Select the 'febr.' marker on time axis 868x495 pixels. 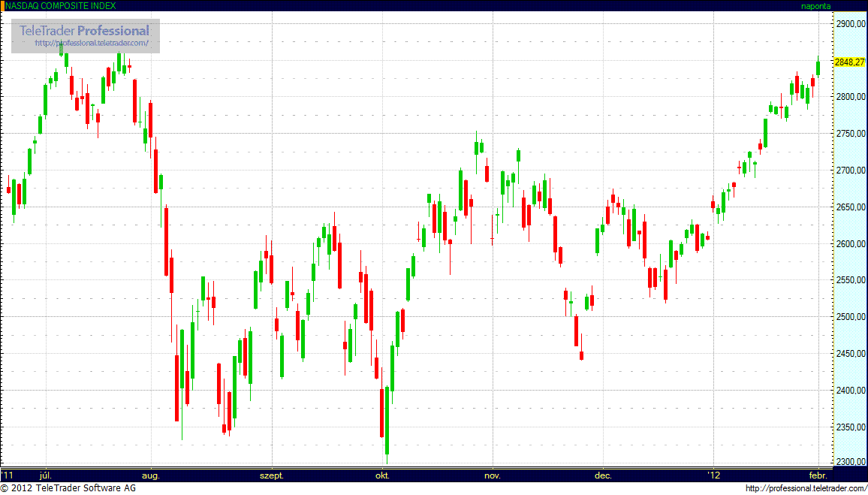click(818, 475)
